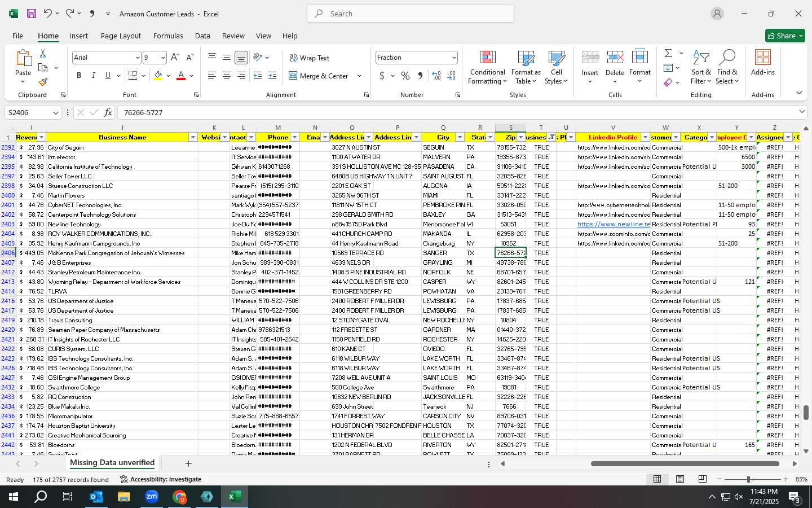This screenshot has width=812, height=508.
Task: Click in the Search box
Action: (411, 14)
